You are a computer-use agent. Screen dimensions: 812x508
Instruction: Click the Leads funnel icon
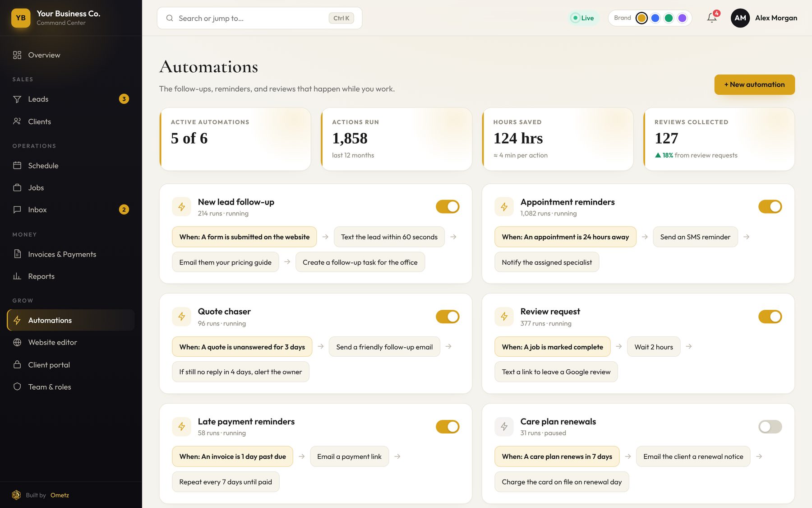[x=17, y=99]
